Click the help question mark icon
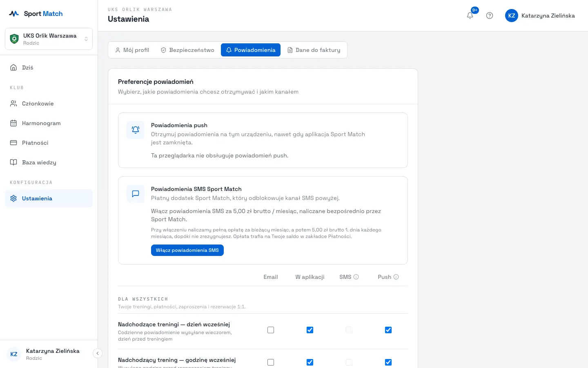 click(490, 16)
